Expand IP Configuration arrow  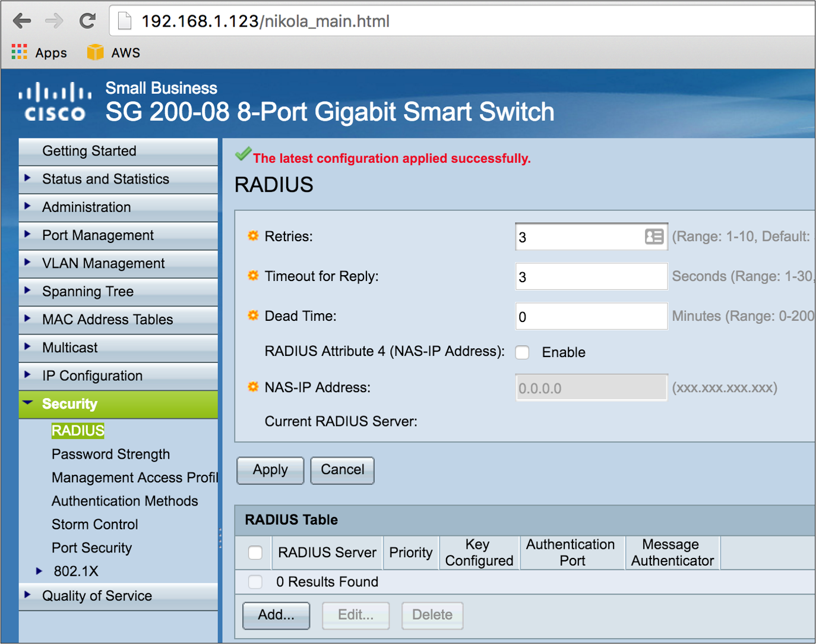tap(27, 375)
